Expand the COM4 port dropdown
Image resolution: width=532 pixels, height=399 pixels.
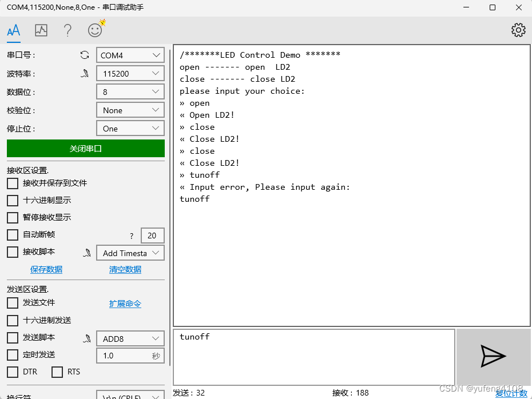click(130, 55)
